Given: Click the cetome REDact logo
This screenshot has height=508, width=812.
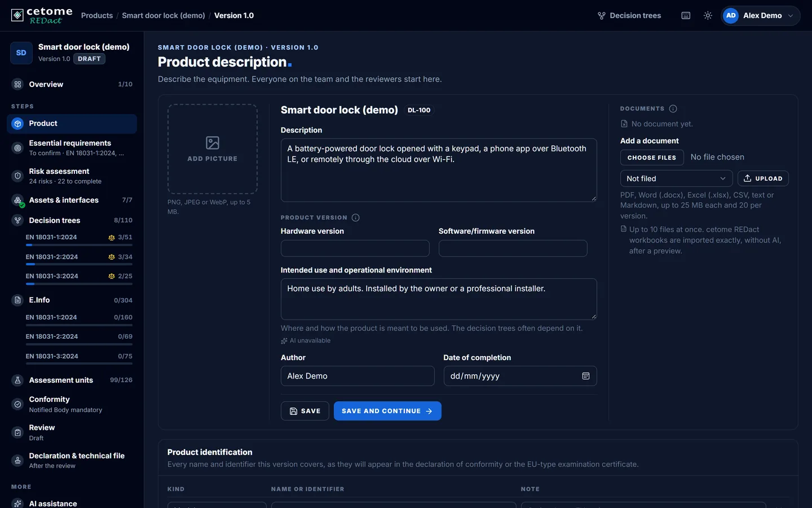Looking at the screenshot, I should tap(42, 15).
